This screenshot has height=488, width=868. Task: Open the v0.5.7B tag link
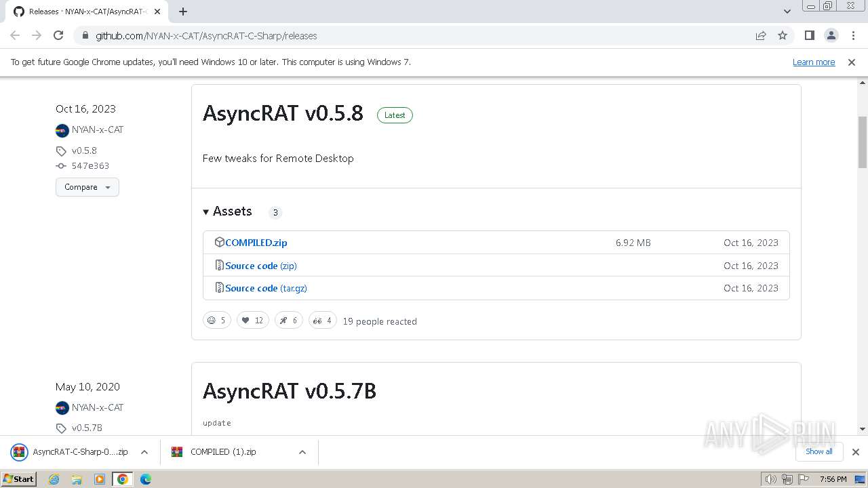tap(87, 428)
